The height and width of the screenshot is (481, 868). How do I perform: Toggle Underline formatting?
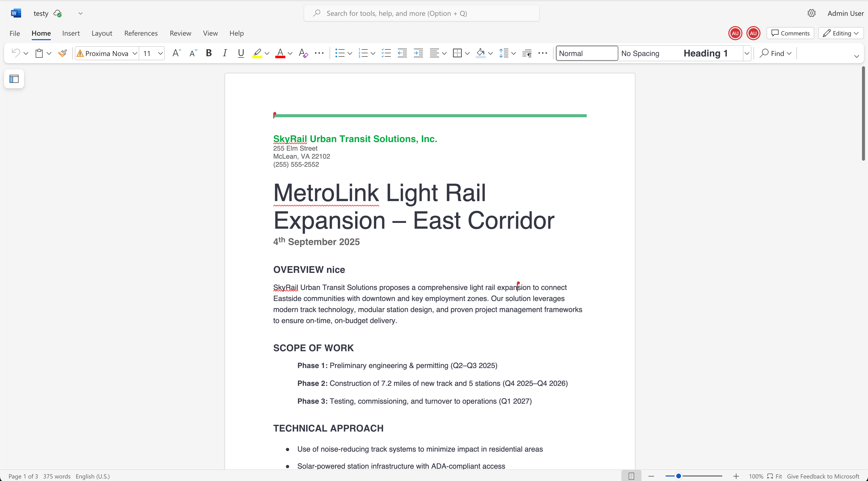pyautogui.click(x=241, y=53)
